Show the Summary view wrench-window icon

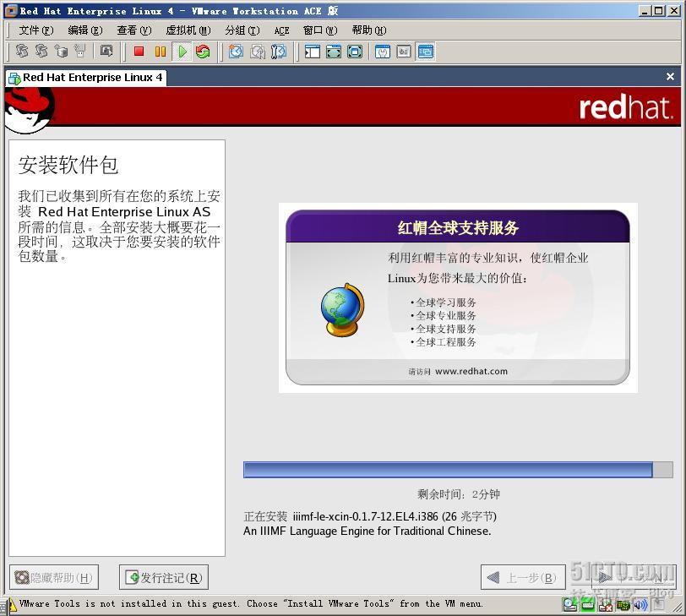coord(383,52)
